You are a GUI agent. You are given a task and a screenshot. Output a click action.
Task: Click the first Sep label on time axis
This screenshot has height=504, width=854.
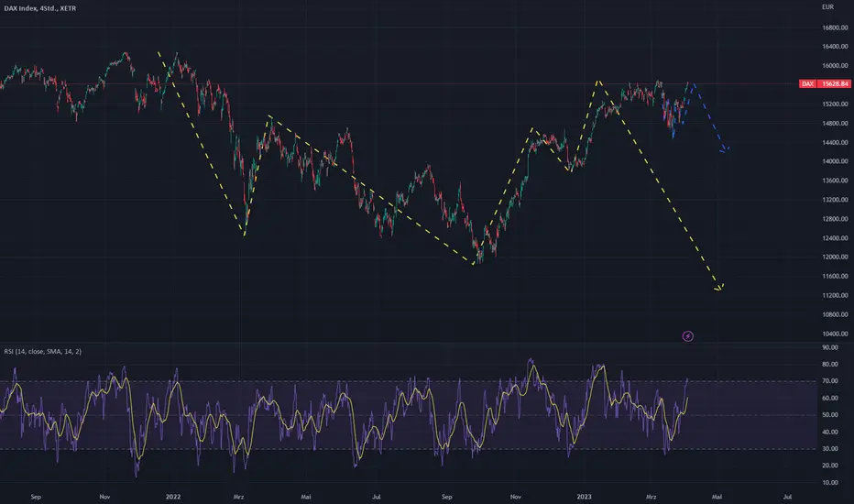click(36, 497)
